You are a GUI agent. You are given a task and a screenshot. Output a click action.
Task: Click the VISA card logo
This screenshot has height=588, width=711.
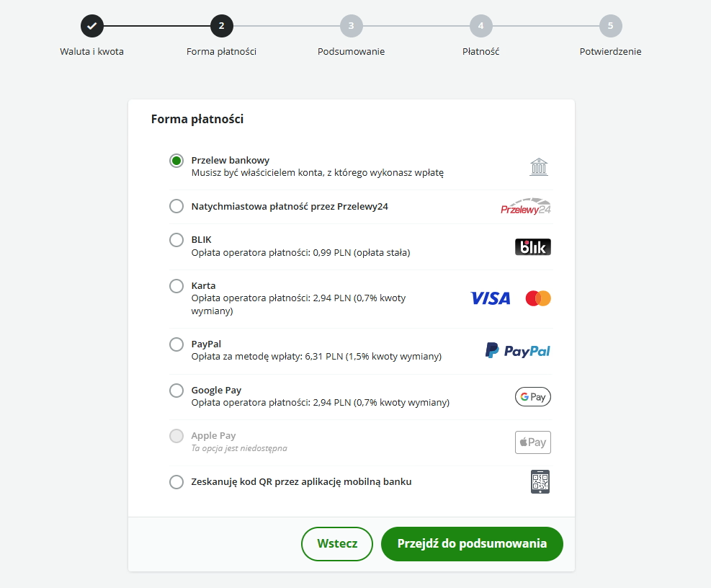click(490, 298)
